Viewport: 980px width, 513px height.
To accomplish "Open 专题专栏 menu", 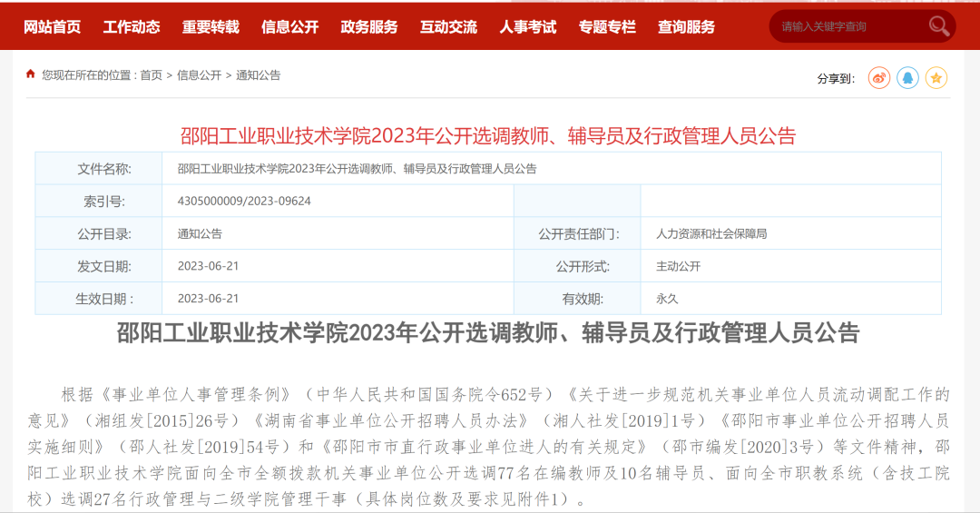I will (x=607, y=27).
